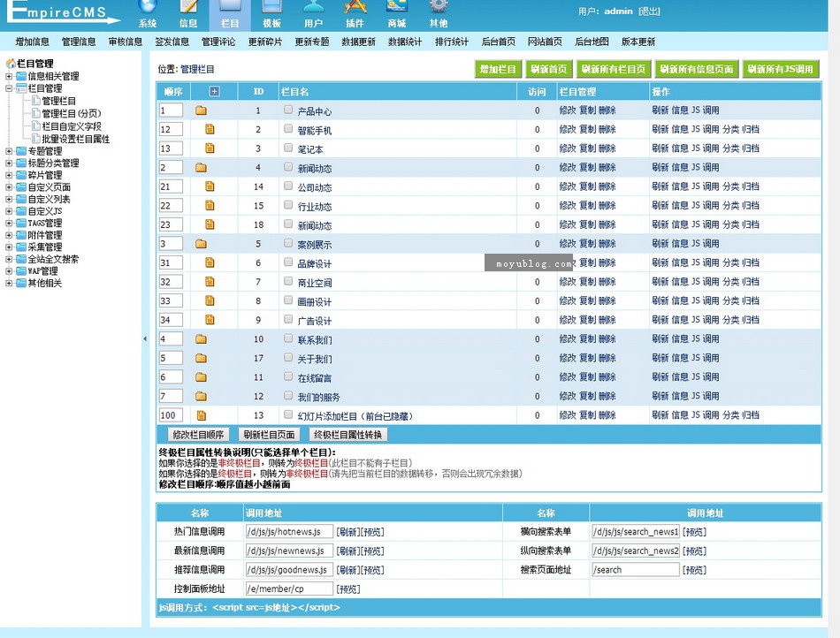Log out using the 退出 link
Viewport: 840px width, 638px height.
click(x=649, y=11)
